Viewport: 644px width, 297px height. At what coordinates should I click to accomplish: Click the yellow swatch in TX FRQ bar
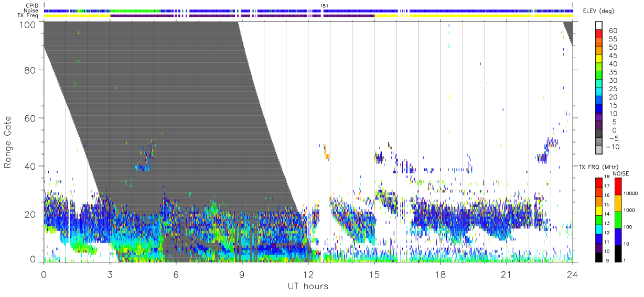[x=598, y=210]
